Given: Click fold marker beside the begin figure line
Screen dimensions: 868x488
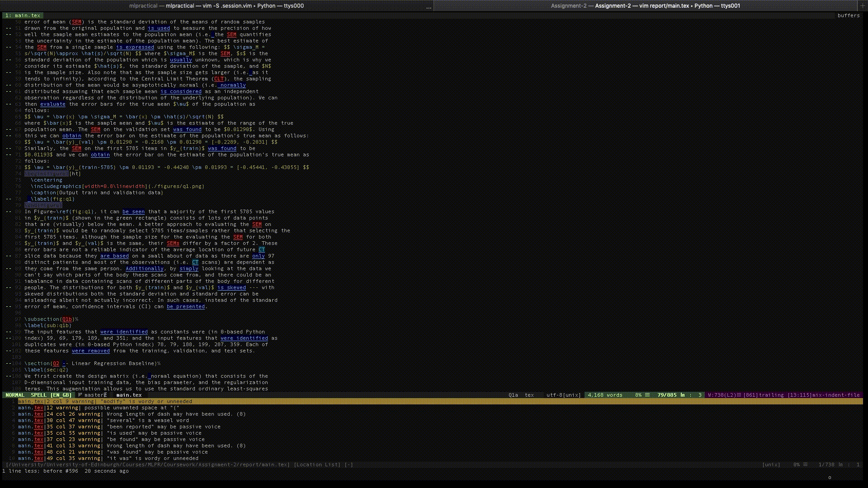Looking at the screenshot, I should tap(9, 174).
